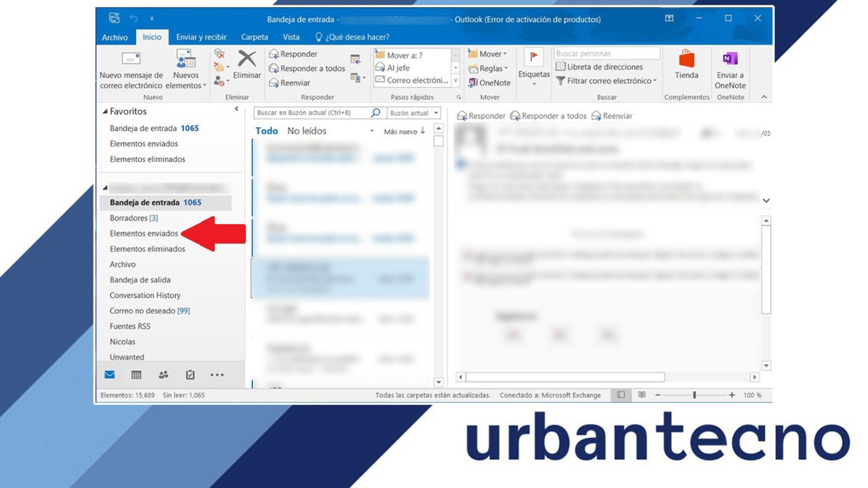Expand the quick steps gallery
868x488 pixels.
coord(456,81)
